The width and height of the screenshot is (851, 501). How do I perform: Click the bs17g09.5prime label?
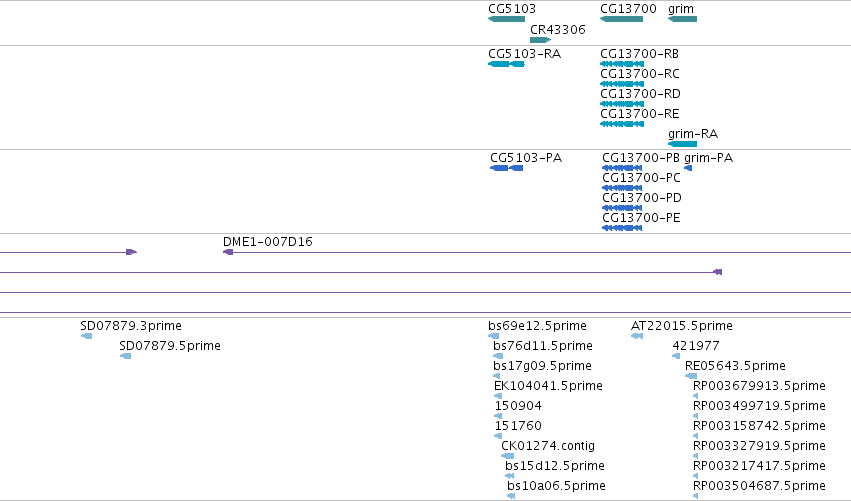[x=542, y=366]
